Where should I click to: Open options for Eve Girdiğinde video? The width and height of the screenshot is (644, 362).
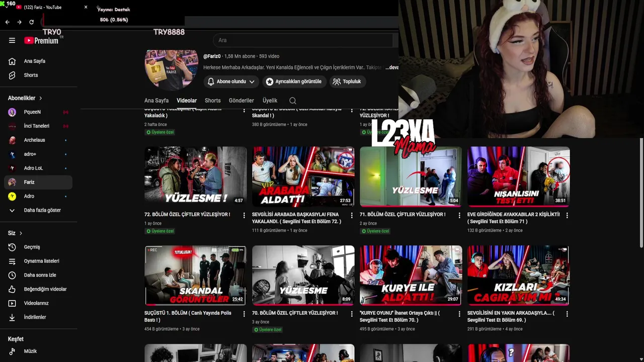pos(567,215)
